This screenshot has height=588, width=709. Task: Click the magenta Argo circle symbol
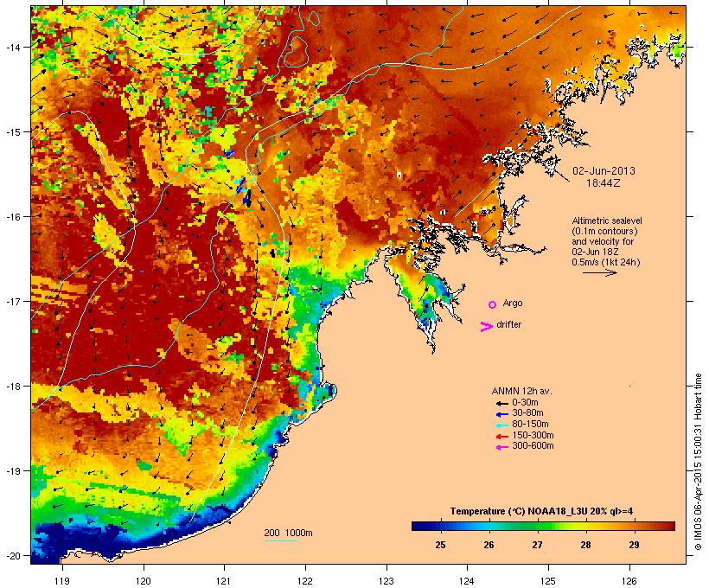(x=493, y=305)
